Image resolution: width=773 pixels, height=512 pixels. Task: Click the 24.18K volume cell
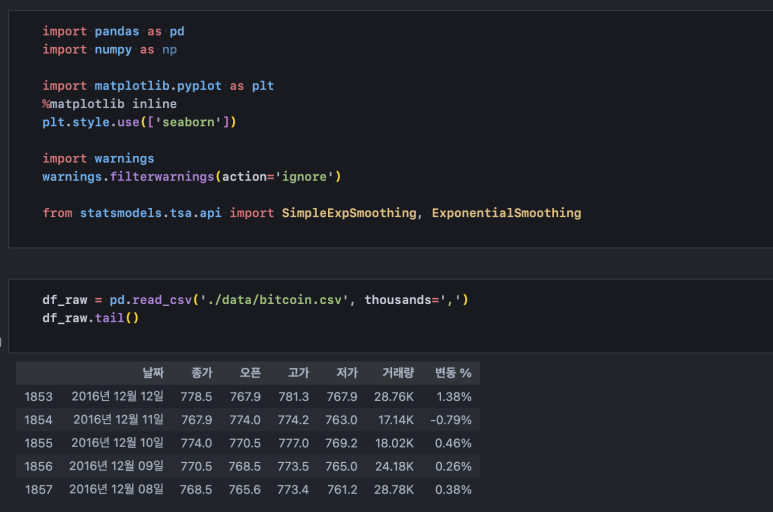394,466
